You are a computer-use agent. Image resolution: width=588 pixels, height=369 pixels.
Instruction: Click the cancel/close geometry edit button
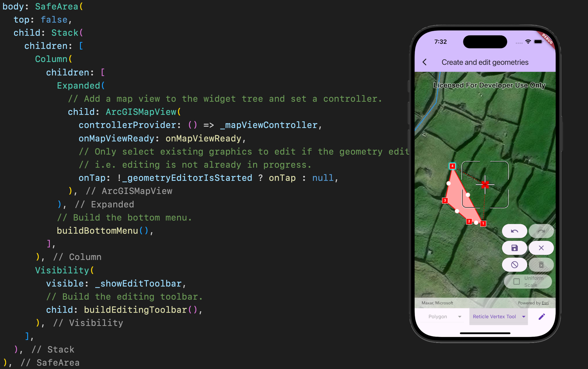(x=541, y=247)
